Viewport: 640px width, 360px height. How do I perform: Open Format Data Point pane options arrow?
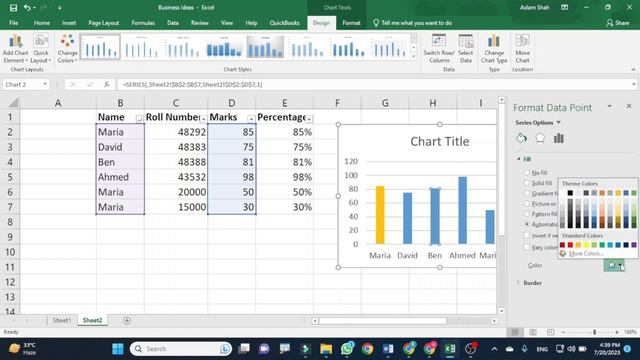609,107
